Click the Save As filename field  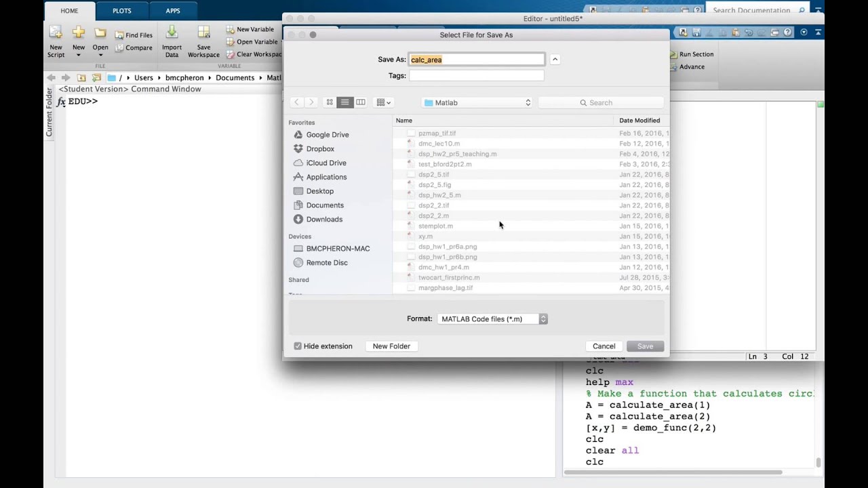pos(476,60)
